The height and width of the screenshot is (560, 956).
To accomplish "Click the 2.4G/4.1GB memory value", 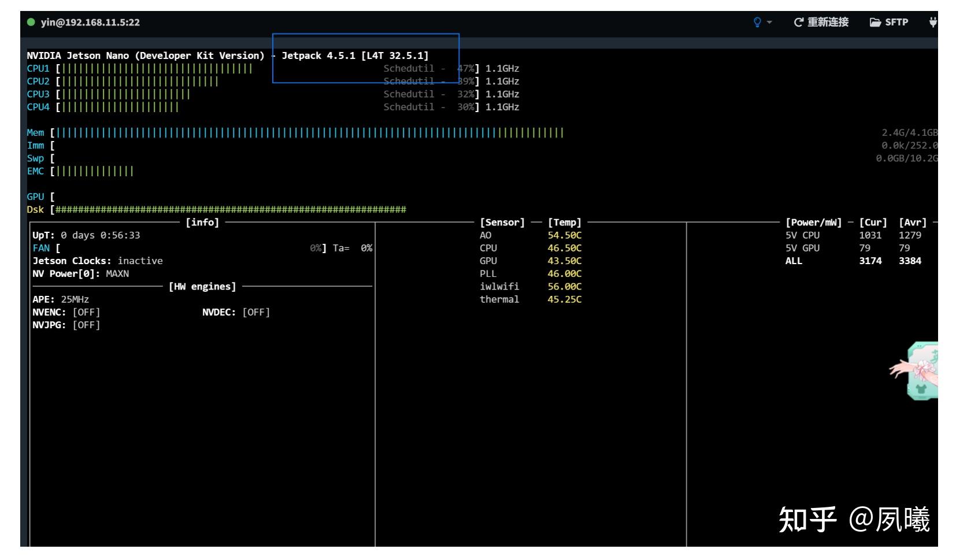I will pos(909,132).
